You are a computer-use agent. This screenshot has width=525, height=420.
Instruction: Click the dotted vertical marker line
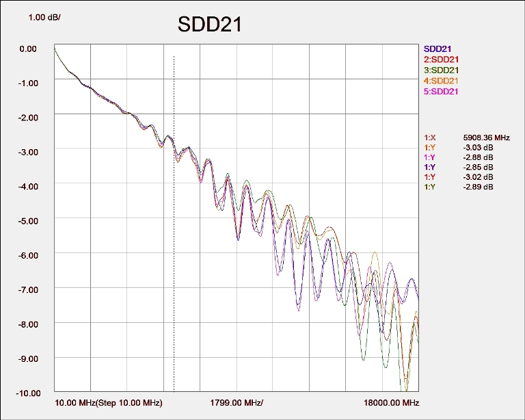click(x=174, y=224)
